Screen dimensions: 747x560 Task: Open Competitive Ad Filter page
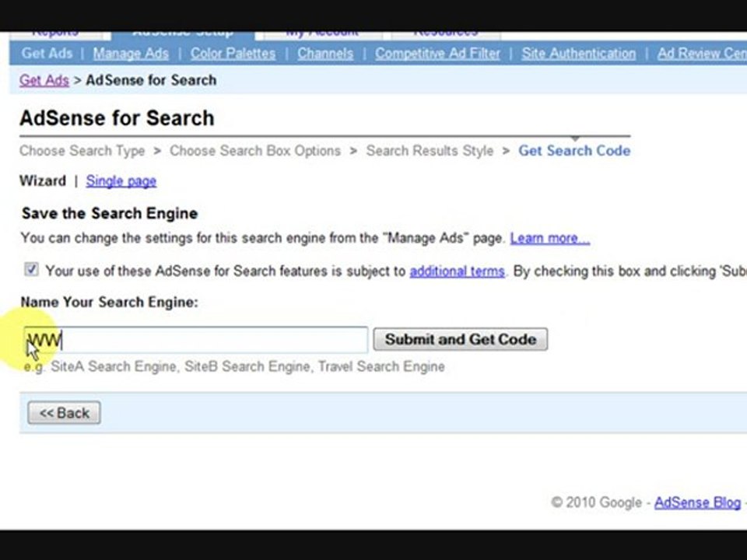tap(437, 54)
